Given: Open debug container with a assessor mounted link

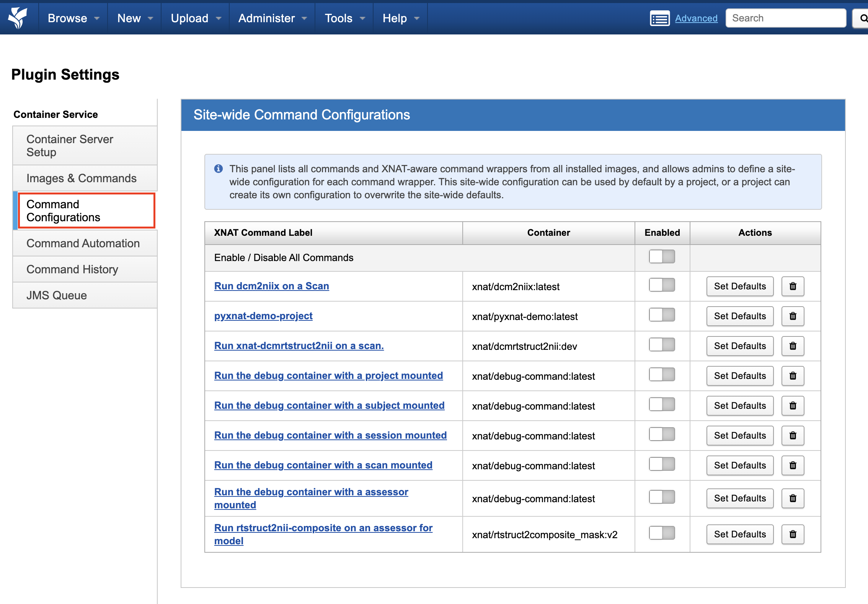Looking at the screenshot, I should tap(311, 498).
